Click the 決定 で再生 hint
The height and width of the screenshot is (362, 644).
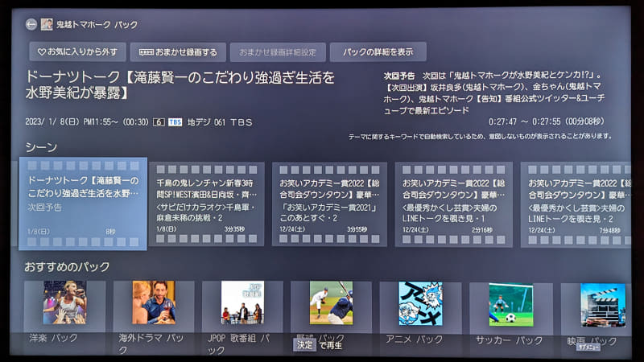pyautogui.click(x=317, y=345)
